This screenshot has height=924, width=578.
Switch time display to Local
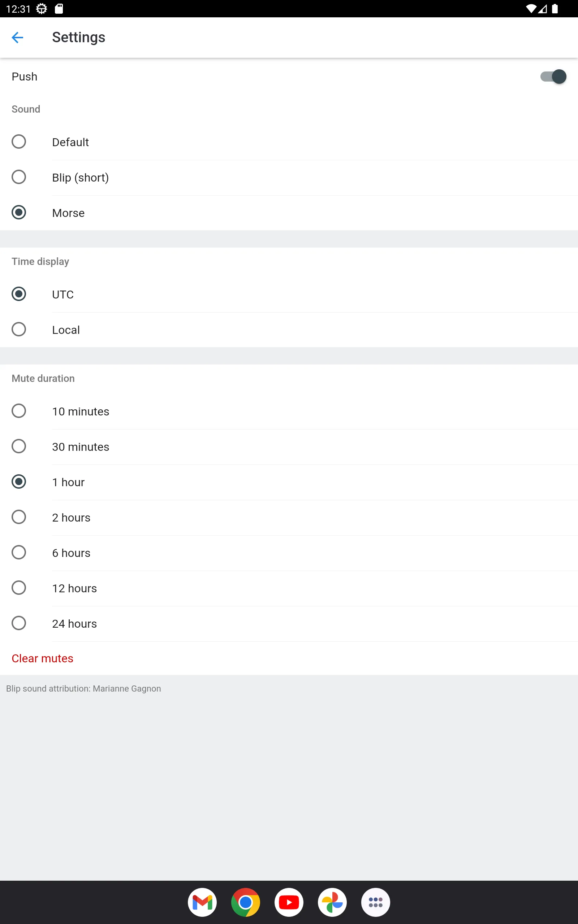19,330
